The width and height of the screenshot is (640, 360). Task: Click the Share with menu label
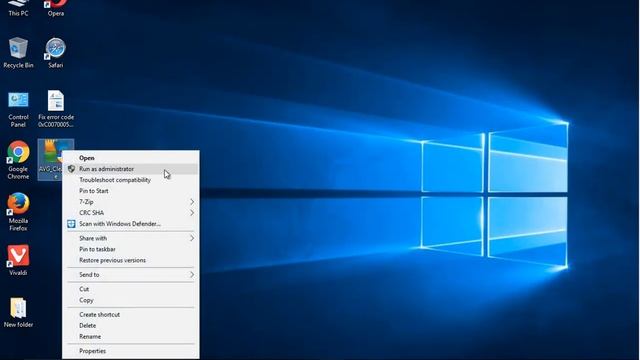[x=93, y=238]
